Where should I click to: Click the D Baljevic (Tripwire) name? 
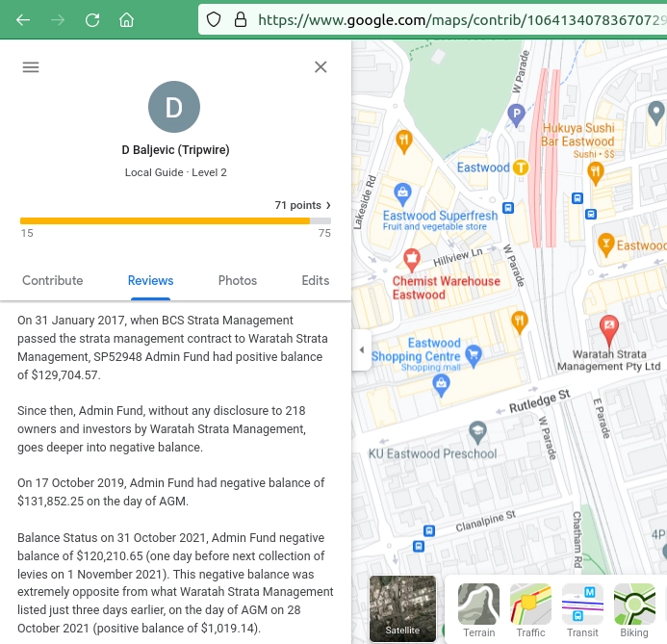(175, 150)
